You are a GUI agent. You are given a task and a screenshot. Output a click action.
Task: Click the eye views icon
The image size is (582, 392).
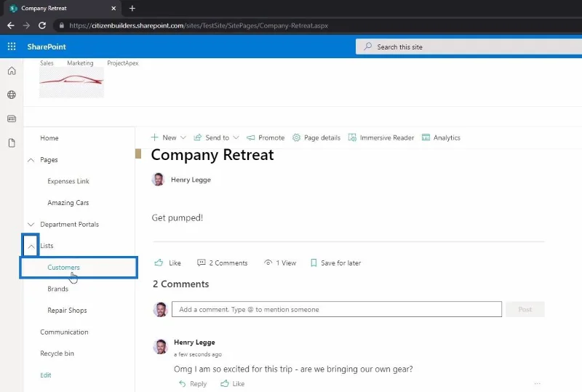pos(268,263)
